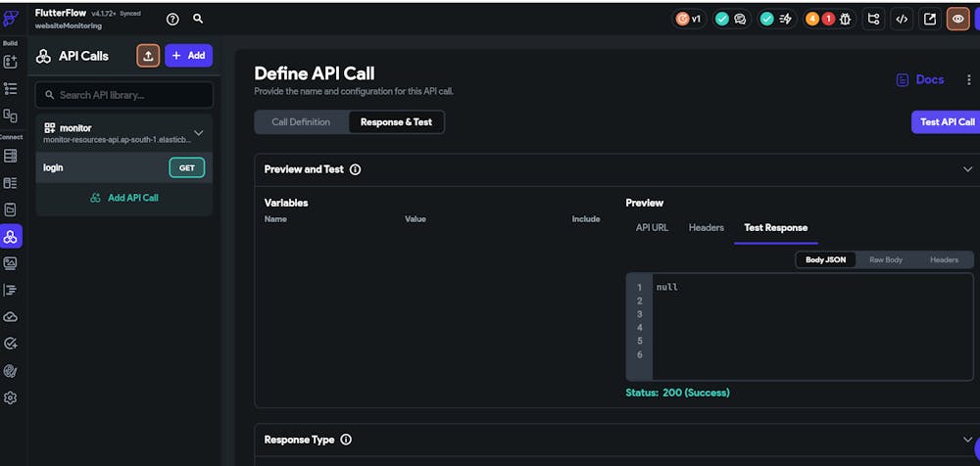
Task: Open the Media Assets sidebar icon
Action: (x=11, y=263)
